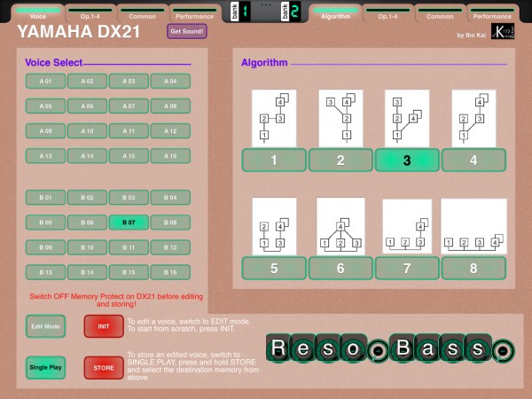Choose algorithm button 2
Viewport: 532px width, 399px height.
pyautogui.click(x=340, y=160)
